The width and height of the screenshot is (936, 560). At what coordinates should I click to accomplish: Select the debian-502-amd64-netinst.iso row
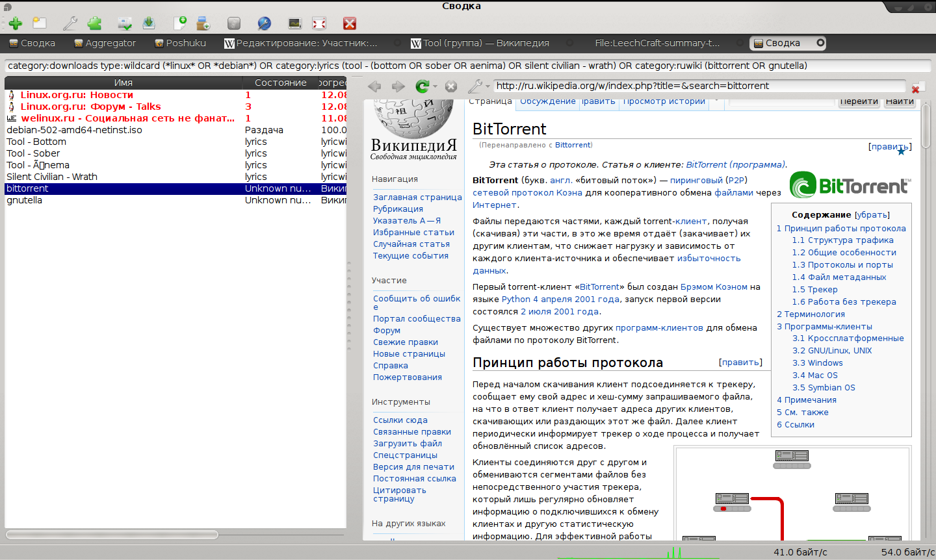[175, 130]
